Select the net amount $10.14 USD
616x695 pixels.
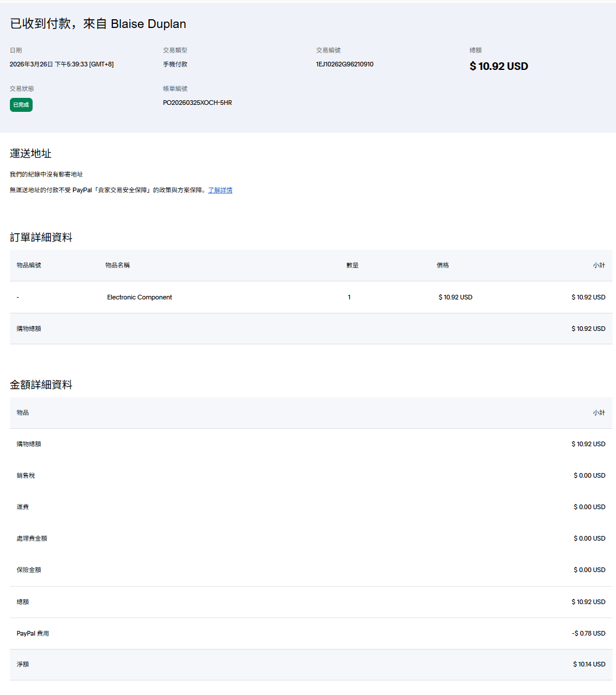point(589,664)
